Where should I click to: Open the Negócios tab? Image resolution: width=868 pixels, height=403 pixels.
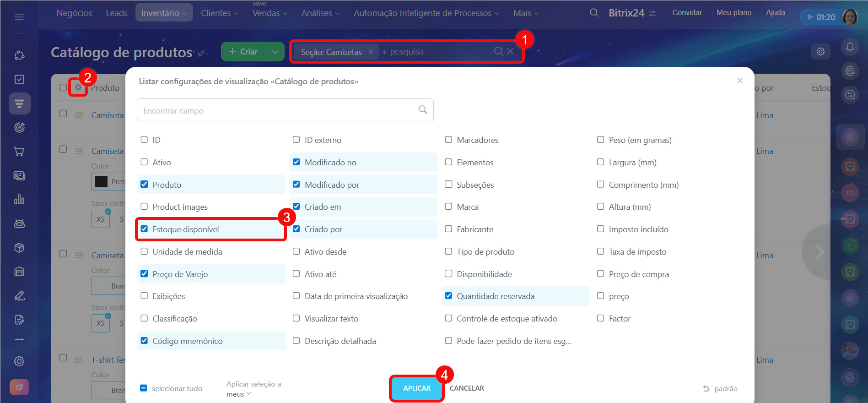click(x=74, y=13)
